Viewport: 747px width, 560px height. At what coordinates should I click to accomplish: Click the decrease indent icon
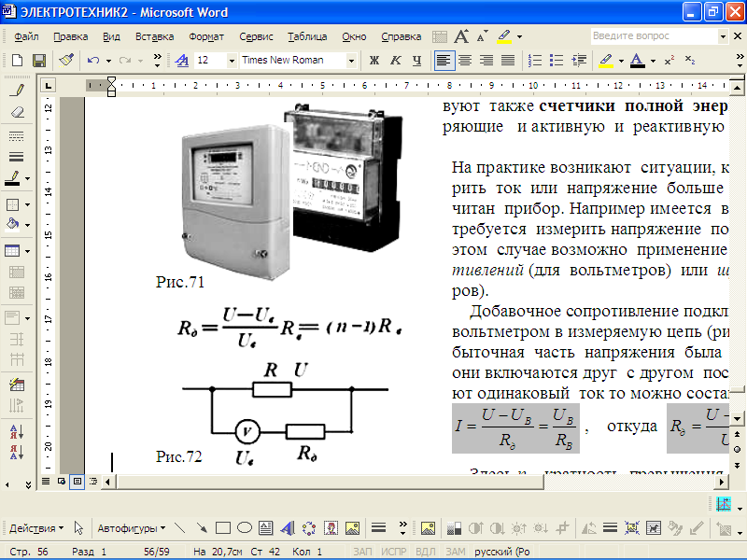(x=579, y=61)
